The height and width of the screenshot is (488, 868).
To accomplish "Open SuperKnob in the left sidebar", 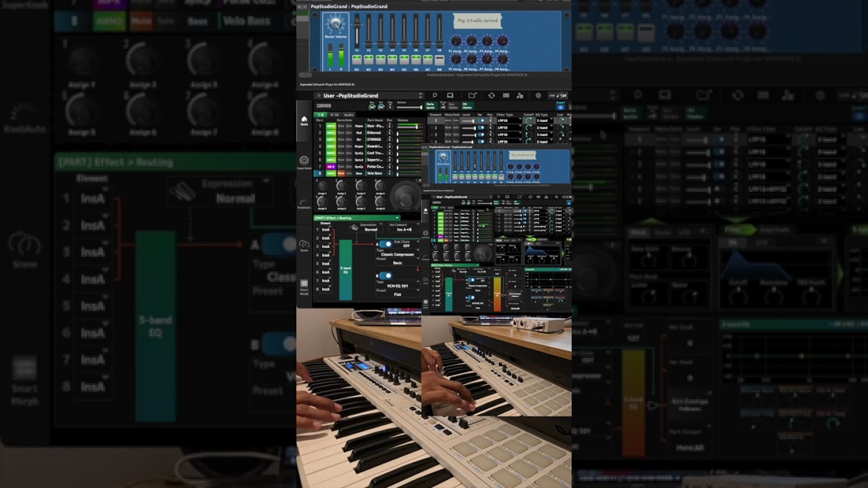I will point(304,162).
